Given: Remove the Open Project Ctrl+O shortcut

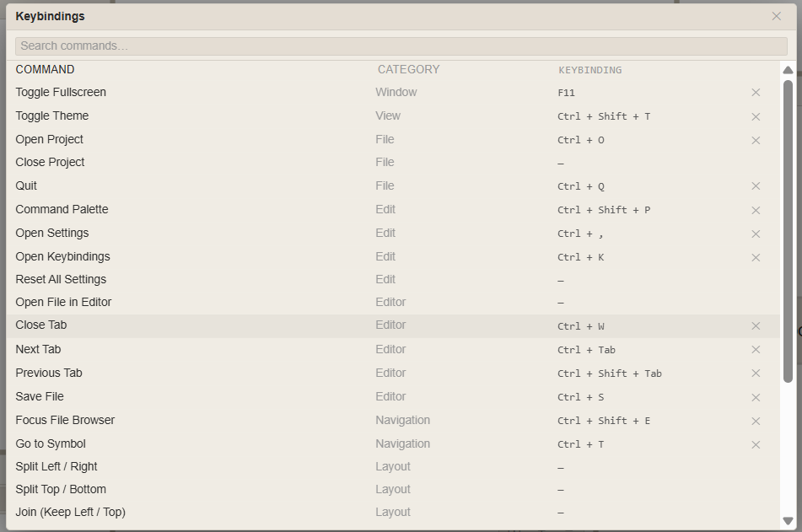Looking at the screenshot, I should pos(756,140).
